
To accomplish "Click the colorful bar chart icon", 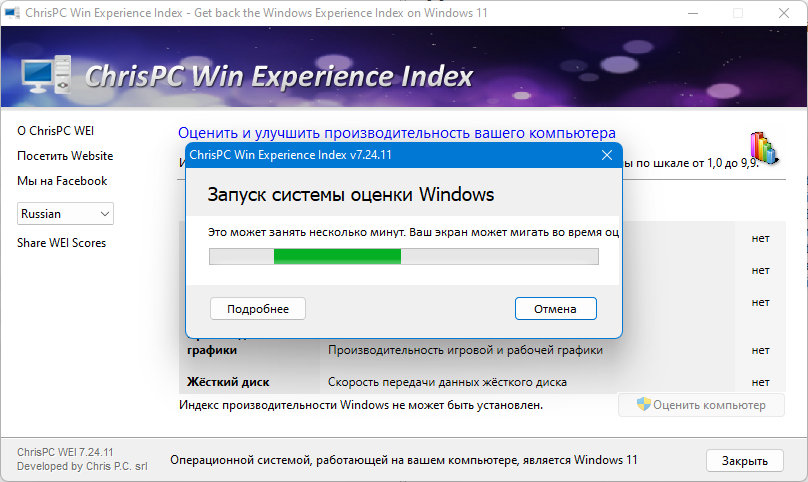I will pyautogui.click(x=764, y=147).
